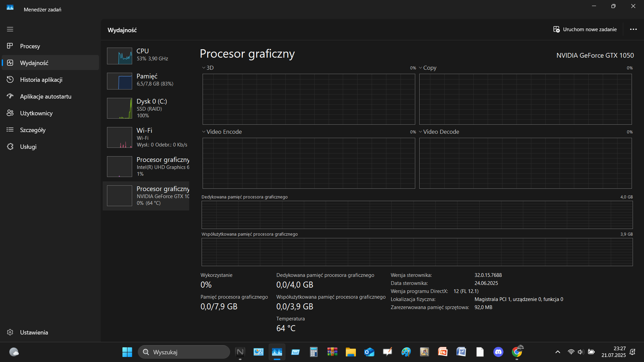Open Discord from the taskbar

point(498,352)
